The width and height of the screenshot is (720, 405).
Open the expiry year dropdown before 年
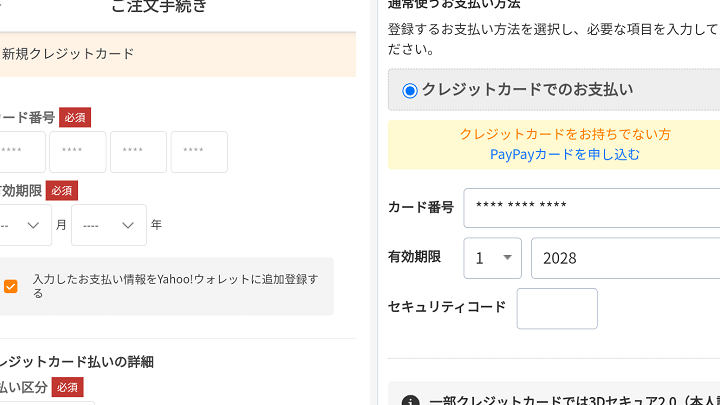(108, 225)
